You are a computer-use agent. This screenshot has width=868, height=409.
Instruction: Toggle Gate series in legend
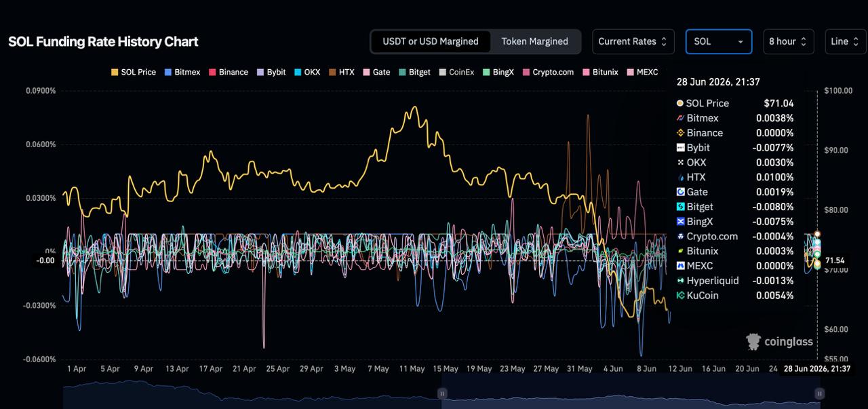pos(376,72)
